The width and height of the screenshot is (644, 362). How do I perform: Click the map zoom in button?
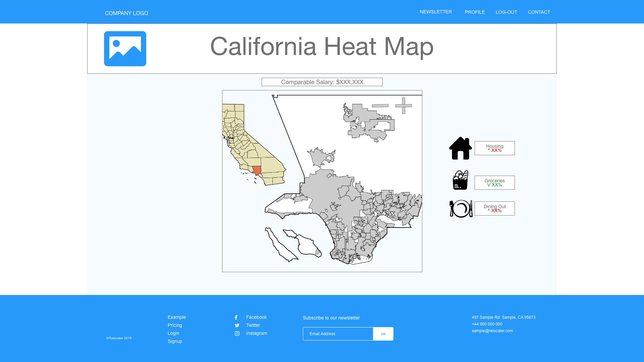click(404, 105)
